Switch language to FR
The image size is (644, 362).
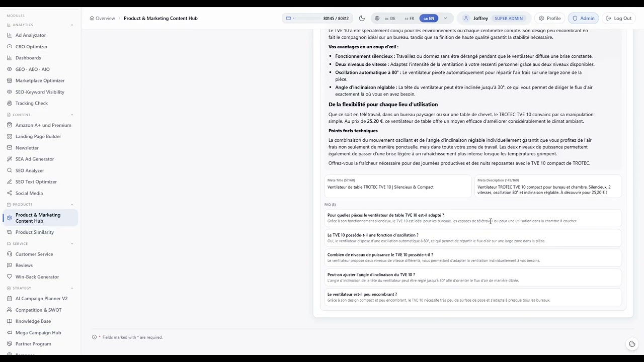(409, 19)
